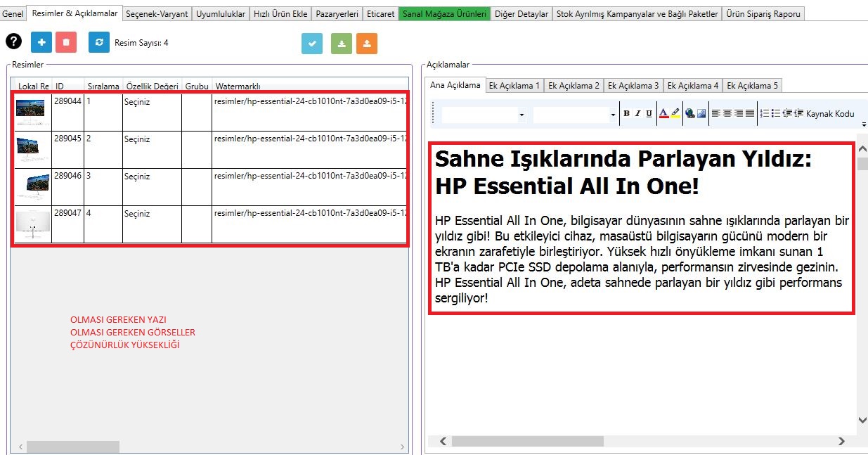Expand the editor toolbar overflow arrow
This screenshot has width=868, height=455.
pyautogui.click(x=863, y=124)
